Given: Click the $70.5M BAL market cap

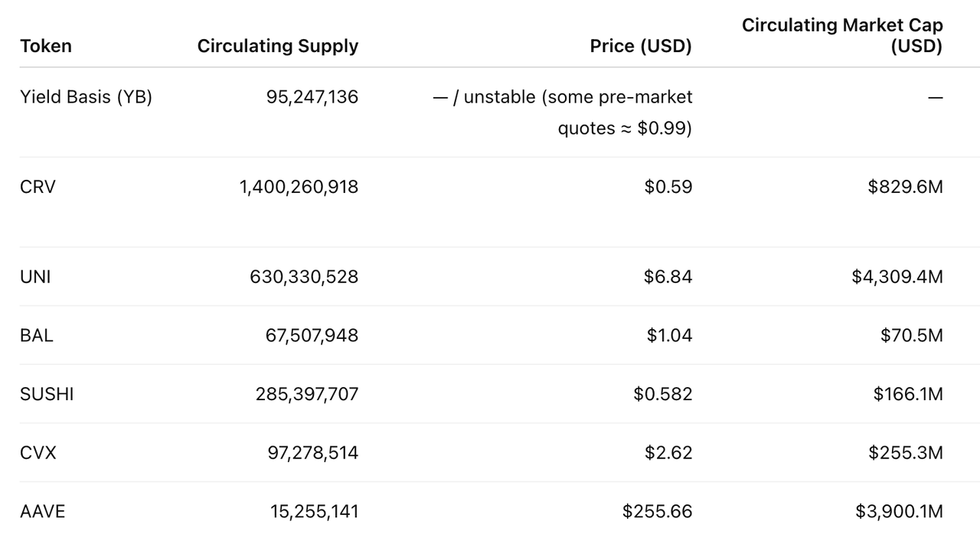Looking at the screenshot, I should pos(911,335).
